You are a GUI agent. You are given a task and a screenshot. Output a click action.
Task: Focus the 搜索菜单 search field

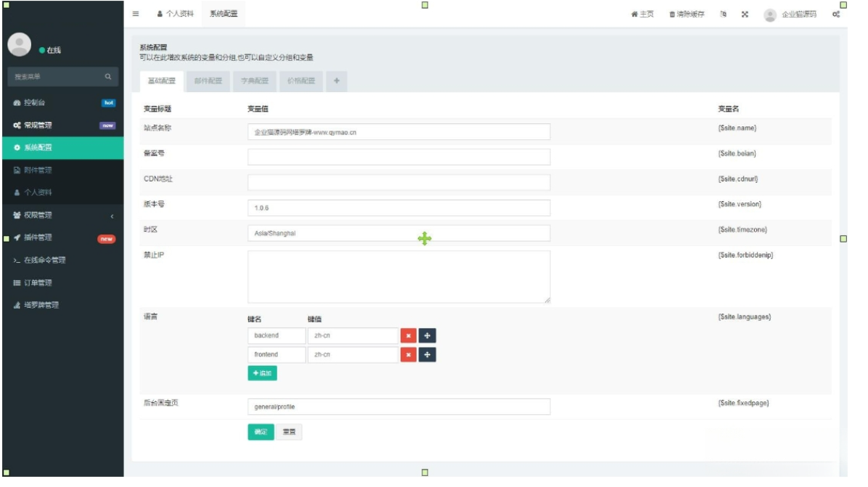(x=55, y=77)
